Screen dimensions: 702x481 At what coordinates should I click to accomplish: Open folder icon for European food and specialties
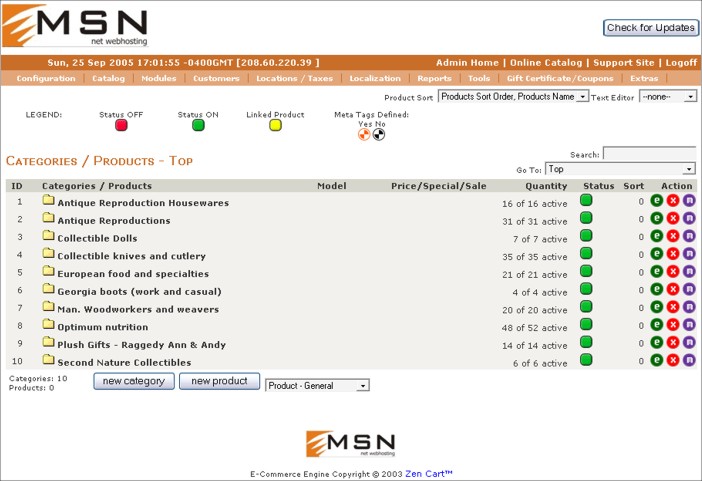48,272
